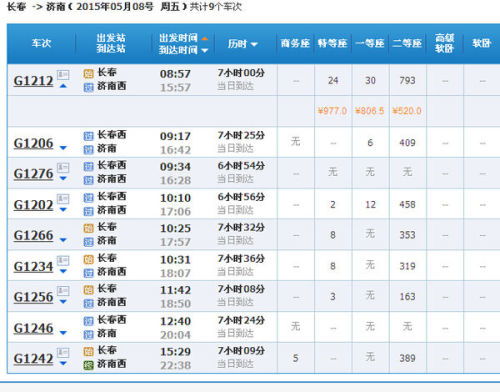Click 软卧 column header
Viewport: 500px width, 392px height.
click(481, 43)
